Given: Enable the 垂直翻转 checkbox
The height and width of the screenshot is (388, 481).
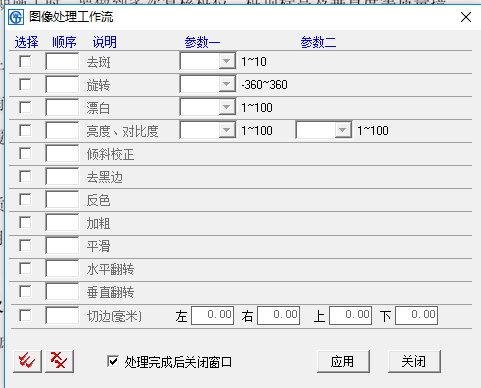Looking at the screenshot, I should 25,292.
